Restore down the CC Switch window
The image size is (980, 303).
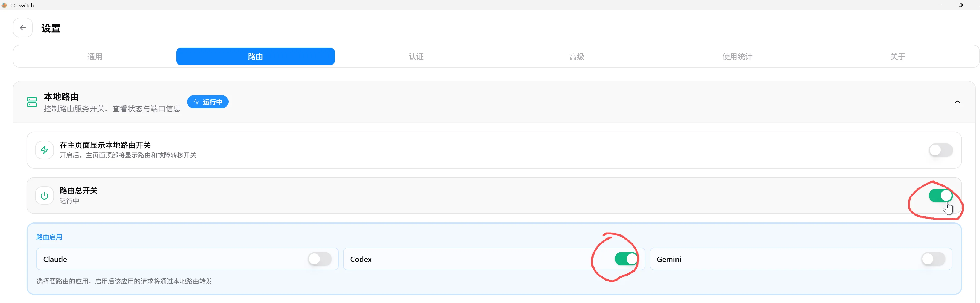[961, 5]
